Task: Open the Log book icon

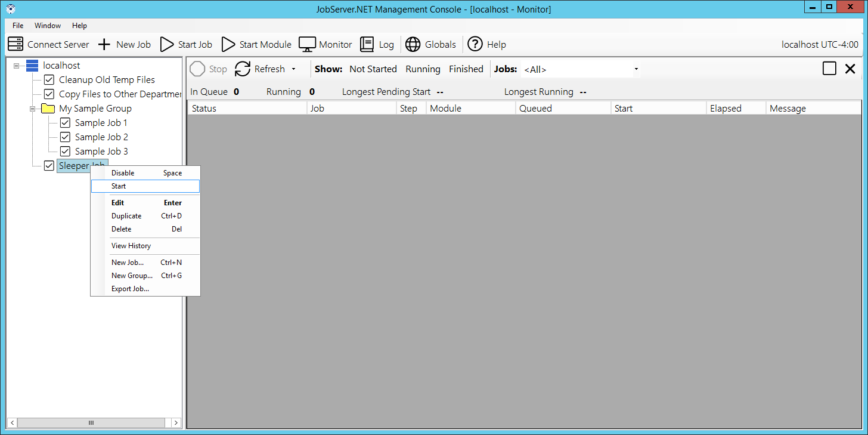Action: (367, 44)
